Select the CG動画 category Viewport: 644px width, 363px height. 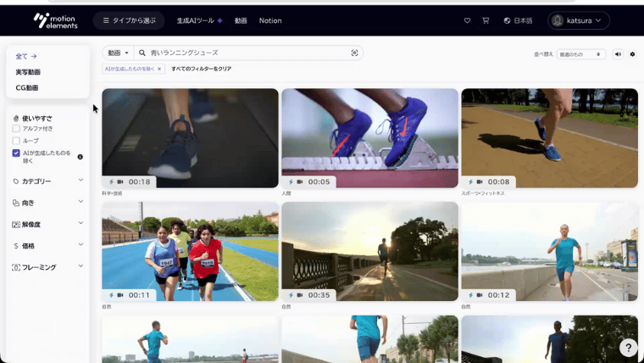click(27, 87)
